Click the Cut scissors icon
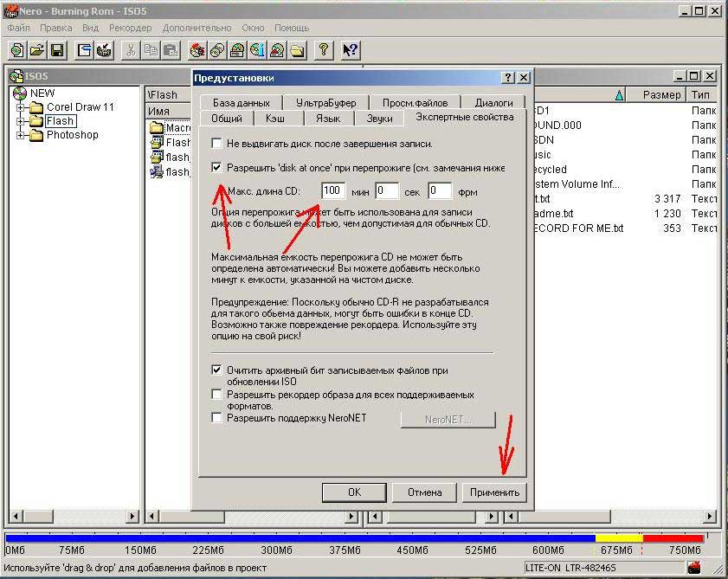This screenshot has width=728, height=579. coord(131,49)
